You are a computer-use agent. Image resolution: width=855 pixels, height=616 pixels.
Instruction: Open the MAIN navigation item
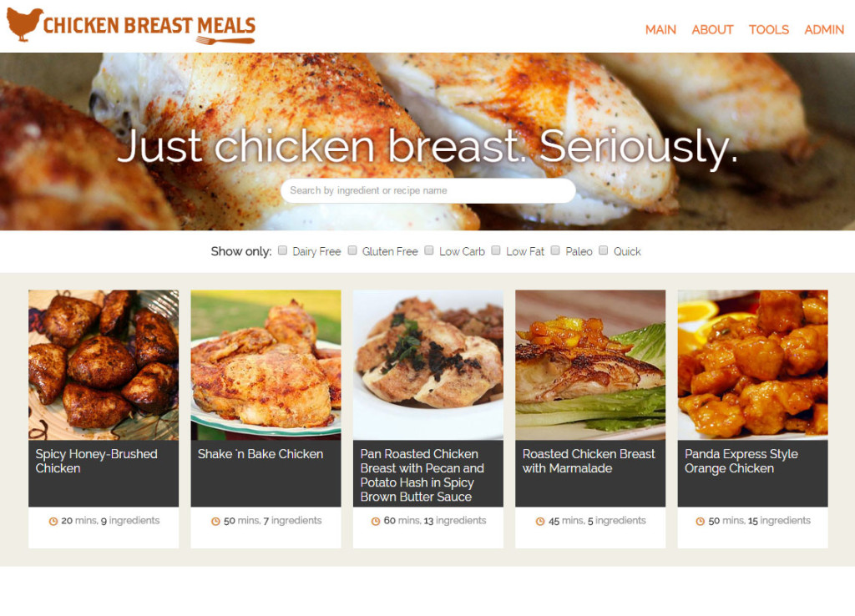(x=660, y=29)
